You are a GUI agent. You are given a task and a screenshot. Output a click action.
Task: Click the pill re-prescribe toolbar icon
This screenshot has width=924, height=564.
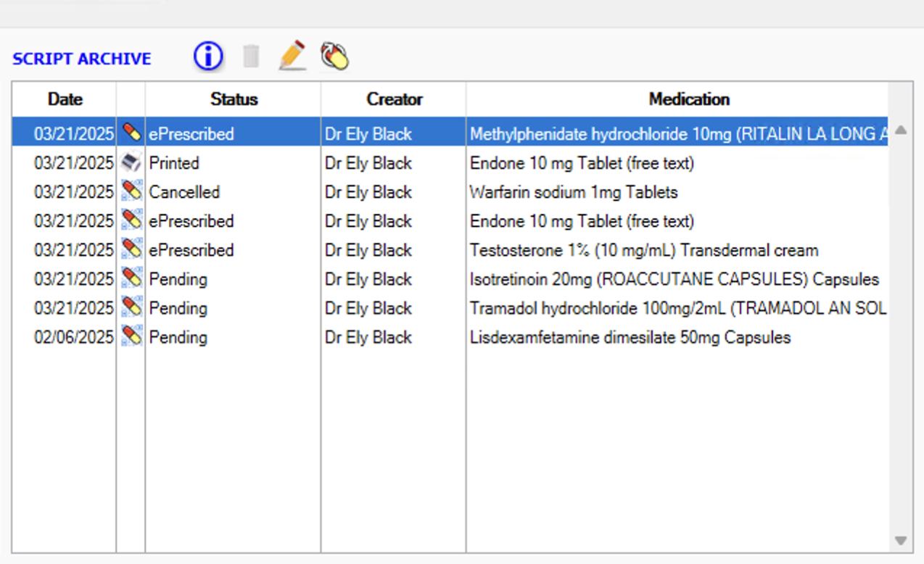click(333, 54)
